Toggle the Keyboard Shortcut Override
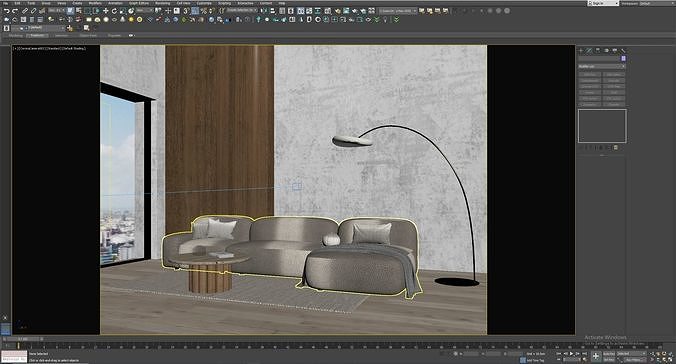This screenshot has width=676, height=364. [x=176, y=10]
